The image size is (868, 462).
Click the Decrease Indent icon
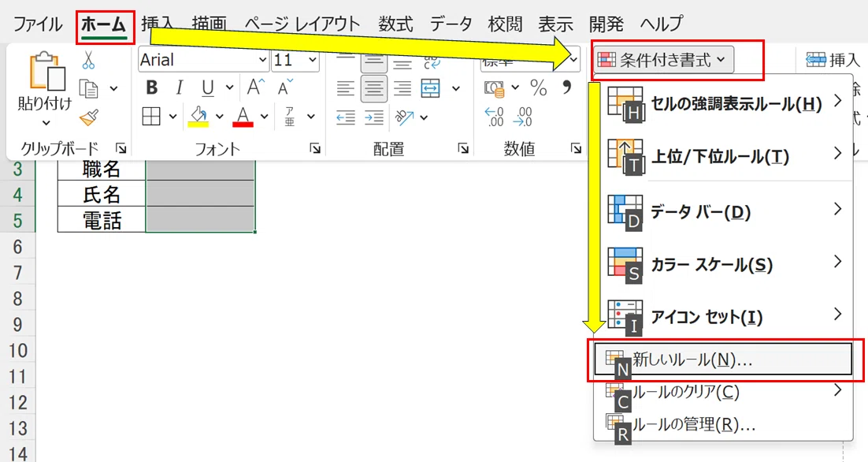[346, 117]
